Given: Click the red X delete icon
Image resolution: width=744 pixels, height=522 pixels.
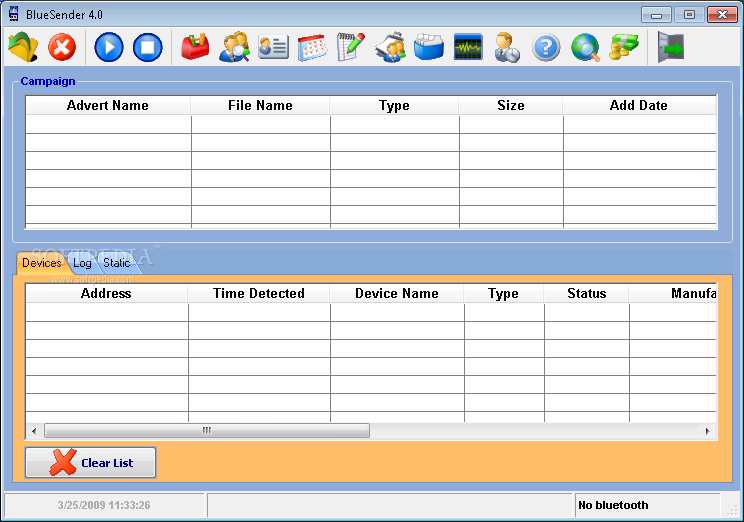Looking at the screenshot, I should (62, 47).
